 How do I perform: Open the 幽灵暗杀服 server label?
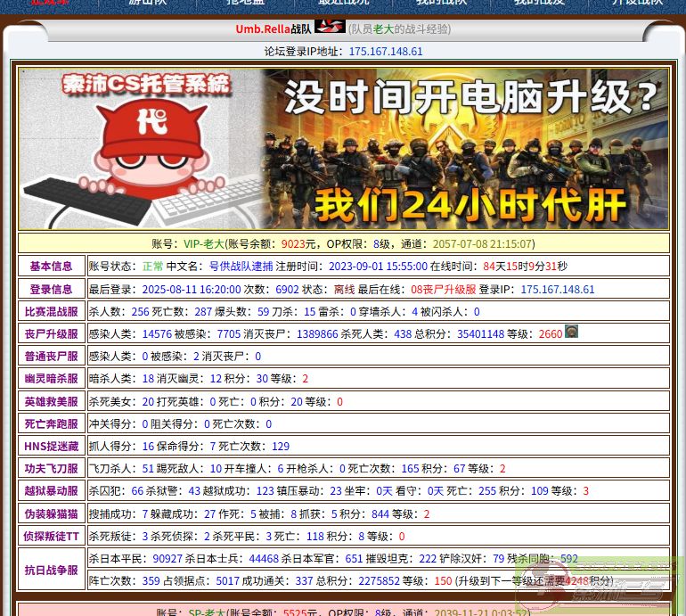(51, 379)
